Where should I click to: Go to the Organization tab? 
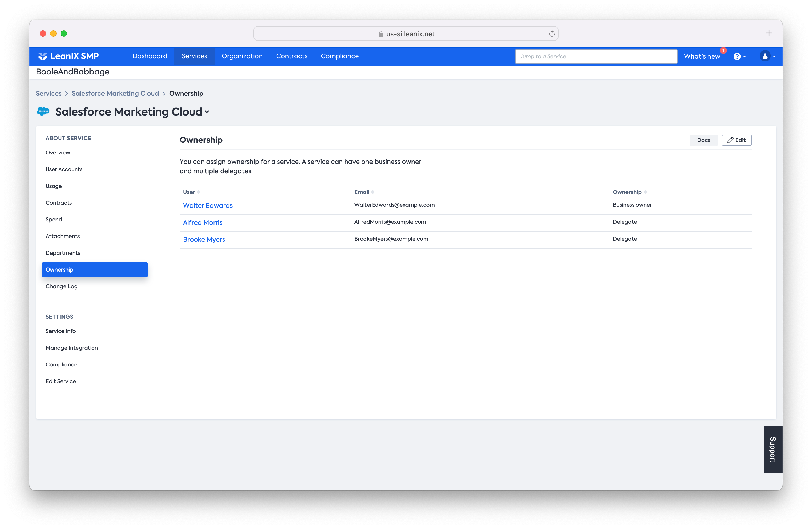242,56
